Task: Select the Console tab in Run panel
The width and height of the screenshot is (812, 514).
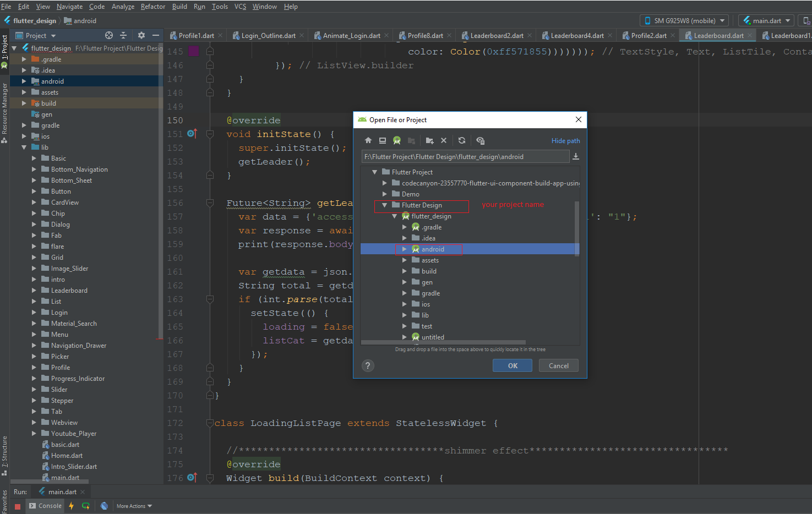Action: 45,506
